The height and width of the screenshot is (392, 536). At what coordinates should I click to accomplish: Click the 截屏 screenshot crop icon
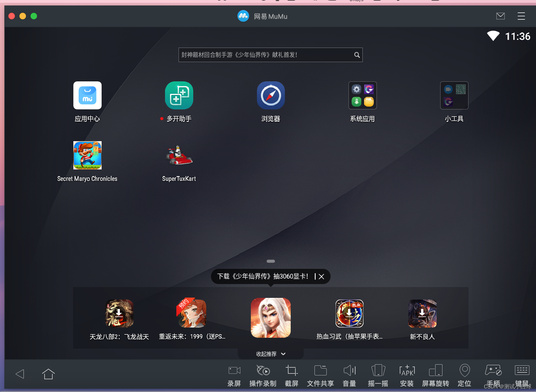tap(292, 370)
